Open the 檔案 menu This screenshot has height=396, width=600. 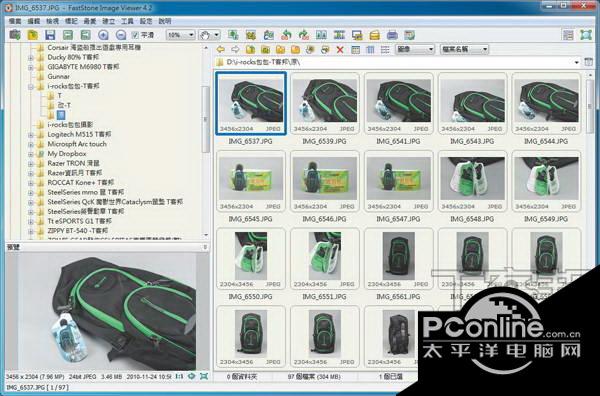tap(15, 21)
